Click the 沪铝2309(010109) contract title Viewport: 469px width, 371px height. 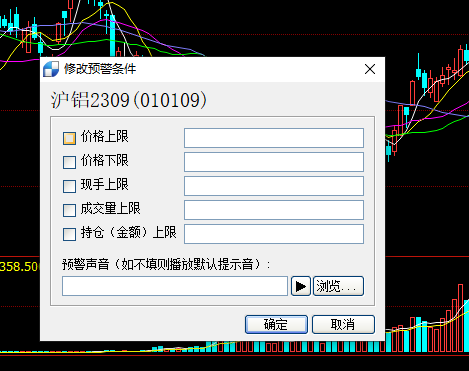pyautogui.click(x=129, y=100)
